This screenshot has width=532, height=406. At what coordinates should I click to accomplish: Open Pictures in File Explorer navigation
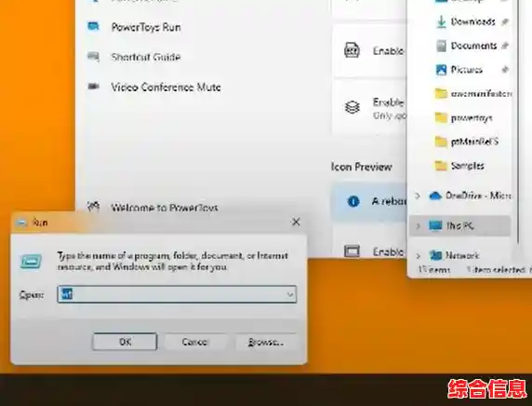pos(467,70)
